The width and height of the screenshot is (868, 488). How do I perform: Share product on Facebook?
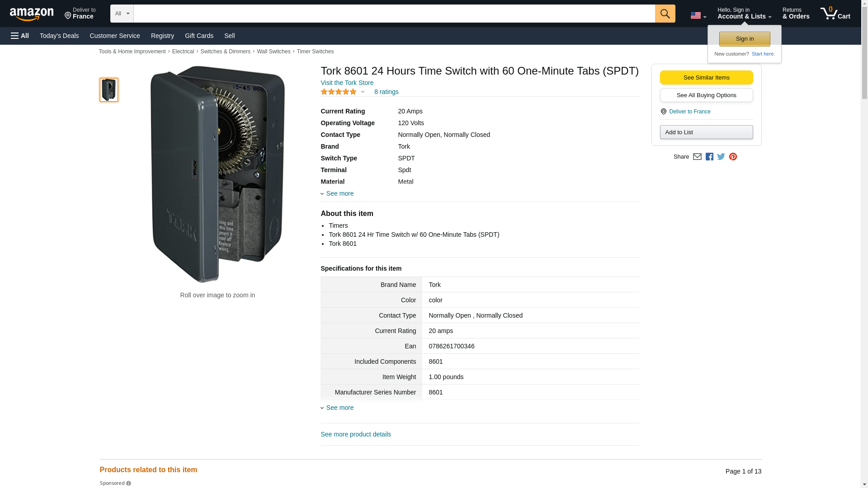[709, 157]
